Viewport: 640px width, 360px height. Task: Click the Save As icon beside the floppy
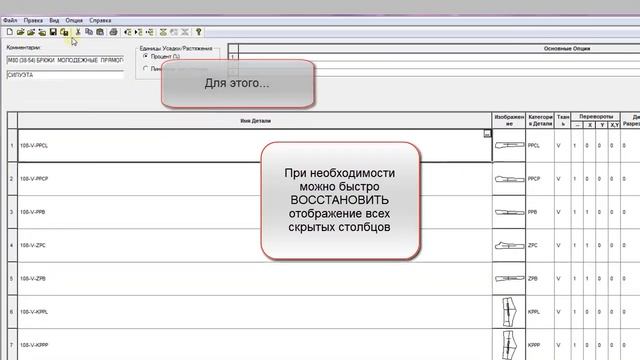(x=64, y=32)
